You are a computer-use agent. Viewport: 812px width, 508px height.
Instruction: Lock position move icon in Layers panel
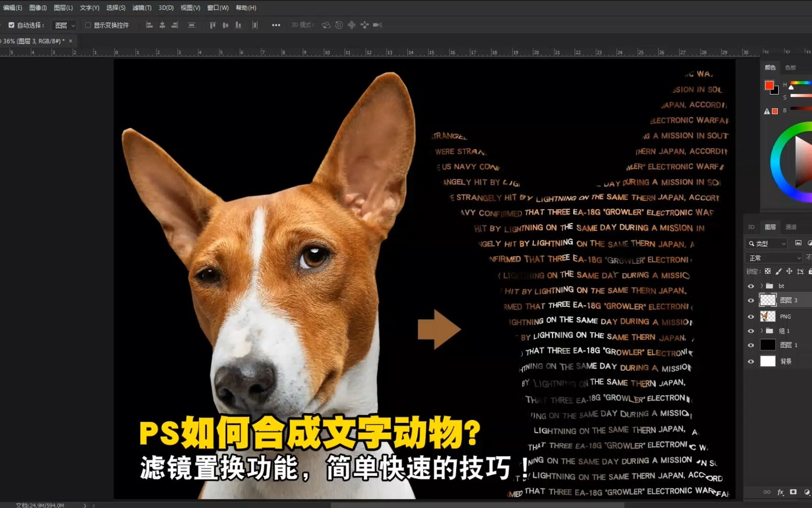[789, 271]
